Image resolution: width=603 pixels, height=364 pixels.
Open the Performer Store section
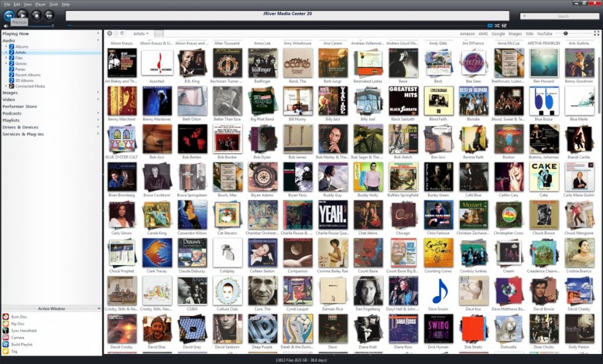(x=19, y=107)
